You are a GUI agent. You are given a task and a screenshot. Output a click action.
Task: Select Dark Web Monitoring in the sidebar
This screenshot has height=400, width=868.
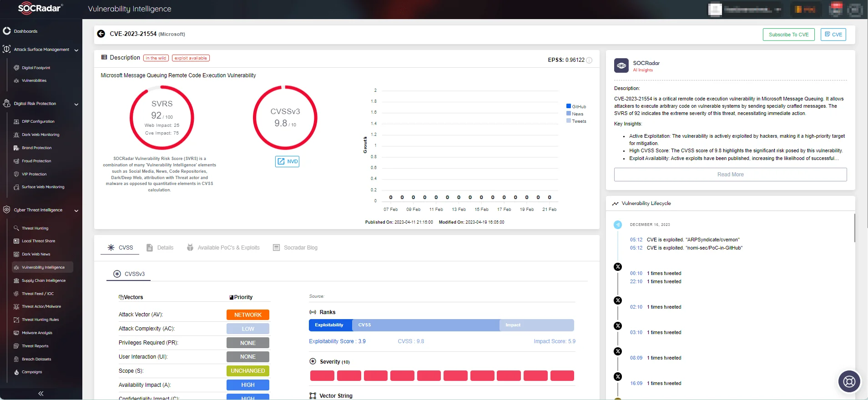[x=40, y=135]
